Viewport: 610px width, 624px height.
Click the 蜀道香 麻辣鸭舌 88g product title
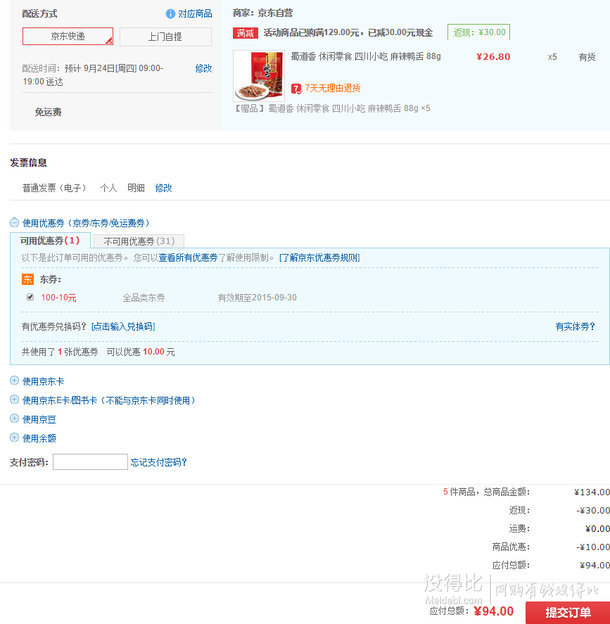366,57
